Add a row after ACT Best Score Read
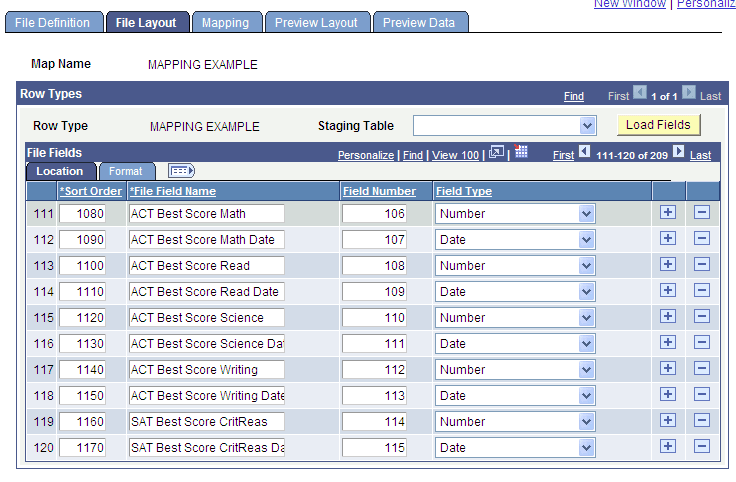 [x=668, y=265]
